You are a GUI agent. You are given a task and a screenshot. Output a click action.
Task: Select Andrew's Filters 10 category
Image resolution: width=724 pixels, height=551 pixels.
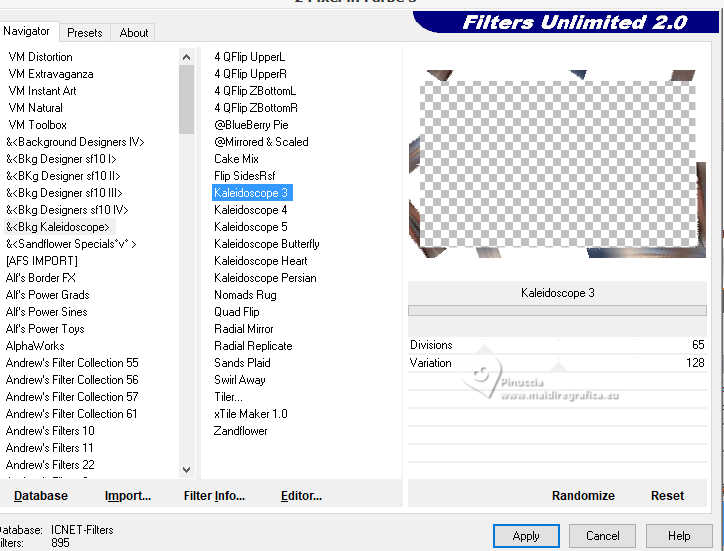point(50,431)
